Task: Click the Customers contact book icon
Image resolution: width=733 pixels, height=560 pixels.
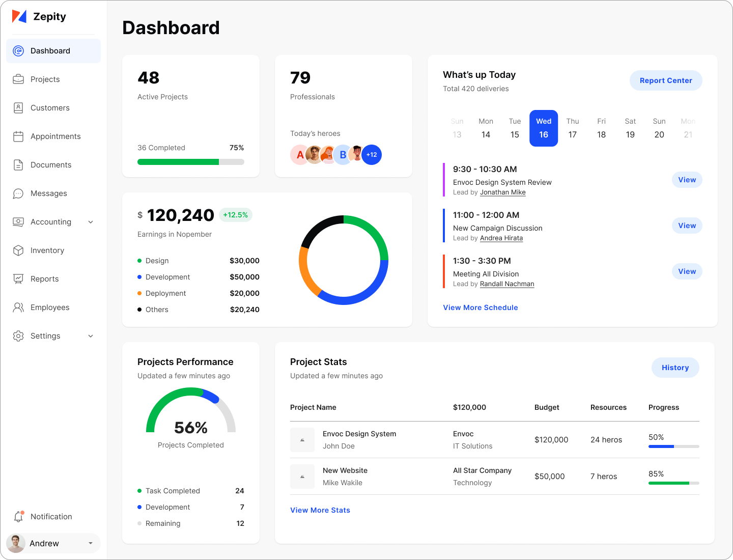Action: 18,108
